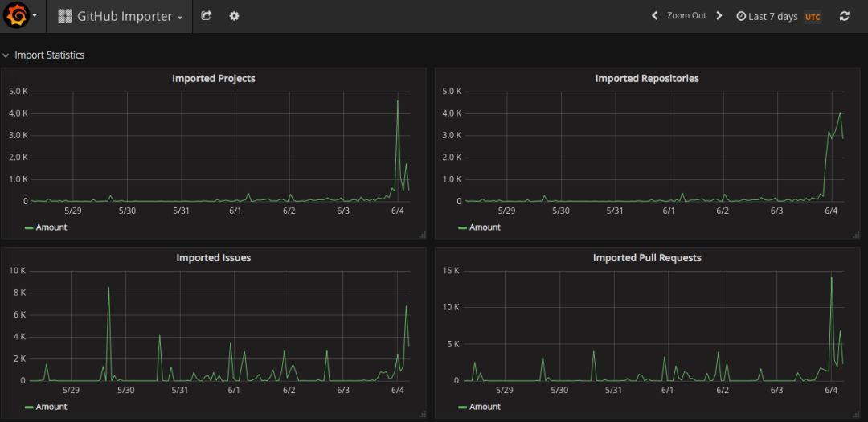Click the UTC timezone badge
868x422 pixels.
pos(813,17)
